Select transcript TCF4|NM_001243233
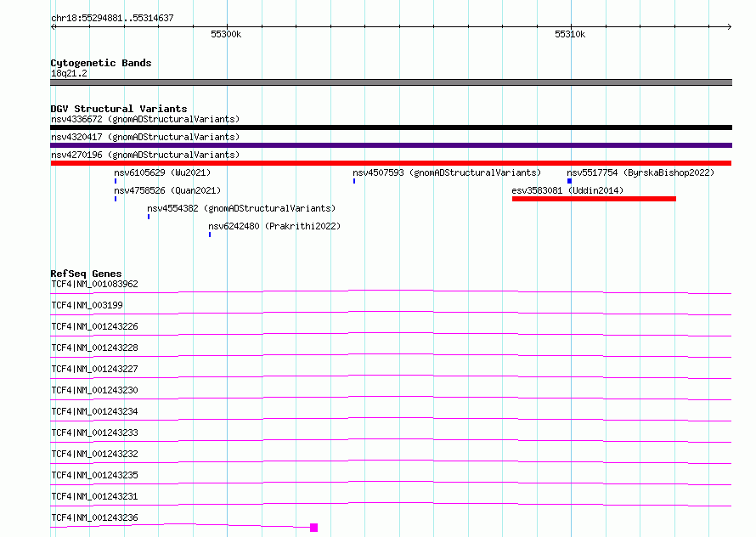The image size is (756, 537). [94, 432]
